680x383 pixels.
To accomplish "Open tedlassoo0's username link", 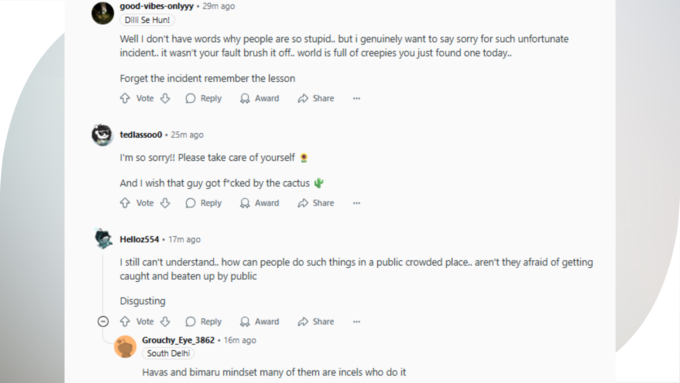I will [141, 135].
